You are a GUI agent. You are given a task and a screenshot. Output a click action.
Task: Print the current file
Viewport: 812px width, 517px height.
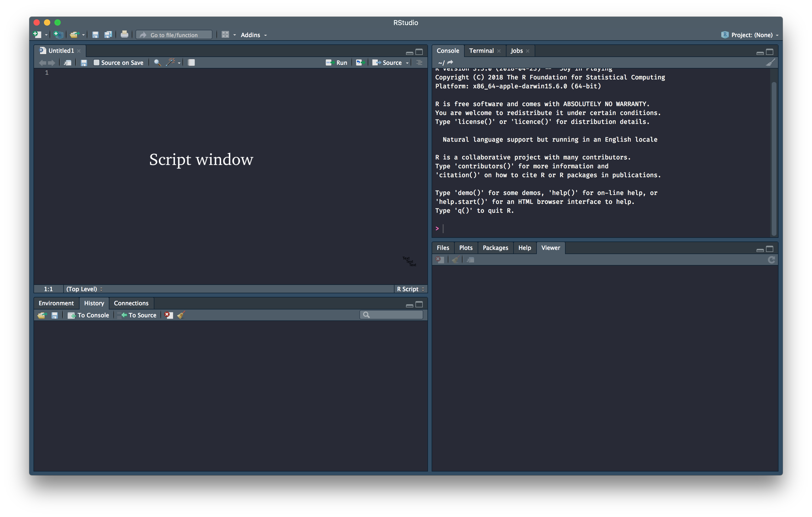(x=125, y=35)
